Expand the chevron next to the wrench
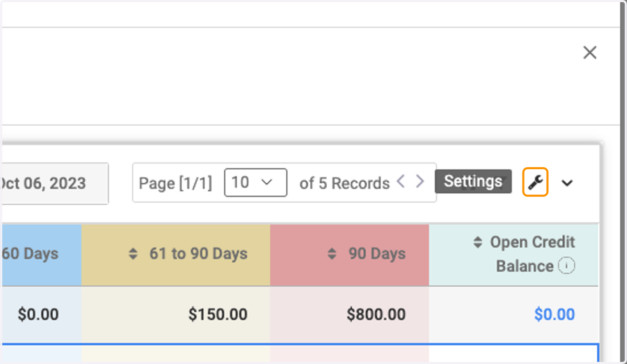 [x=567, y=183]
